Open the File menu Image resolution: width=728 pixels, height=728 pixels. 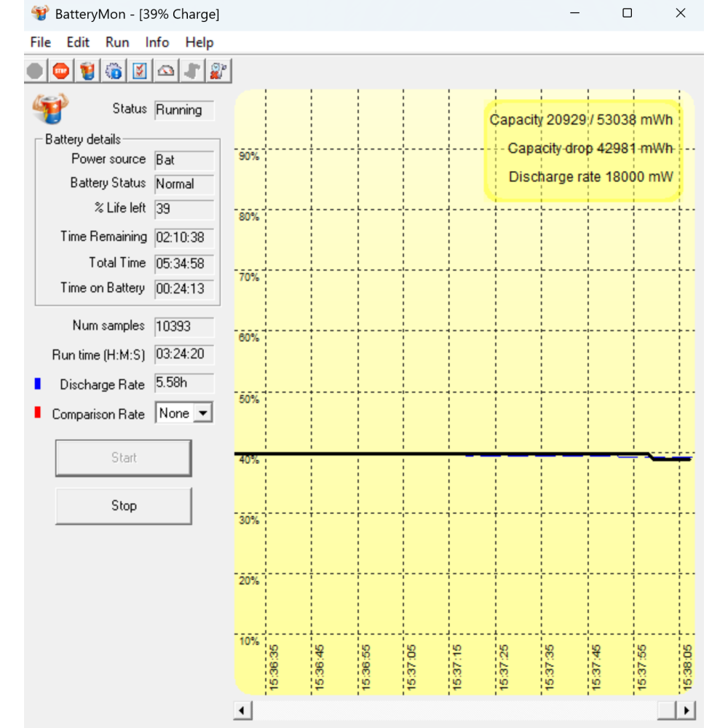41,42
